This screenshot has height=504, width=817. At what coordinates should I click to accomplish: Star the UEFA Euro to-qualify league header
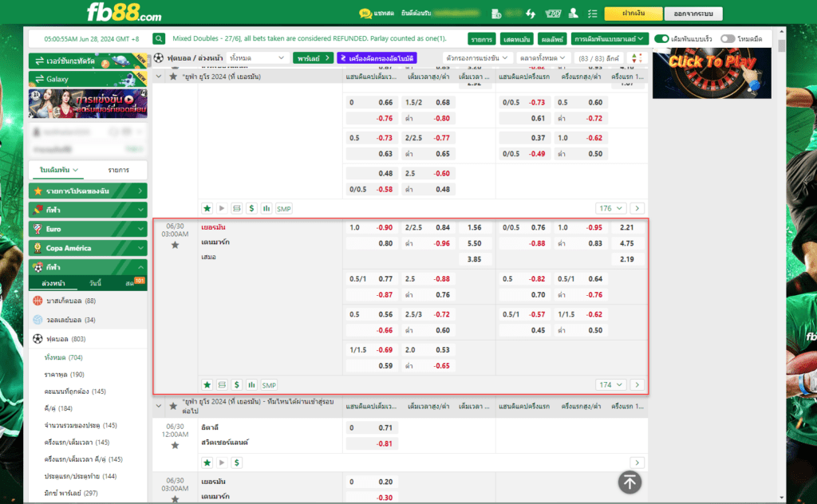tap(173, 406)
